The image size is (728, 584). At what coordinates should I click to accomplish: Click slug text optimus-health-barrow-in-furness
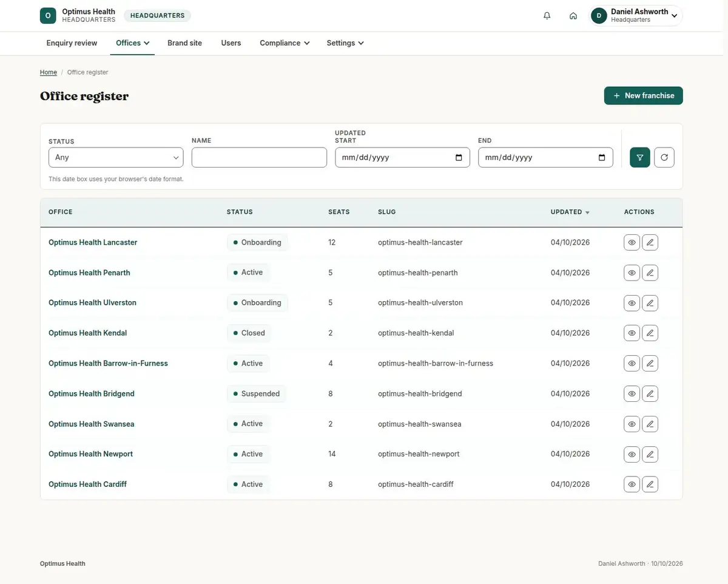436,363
